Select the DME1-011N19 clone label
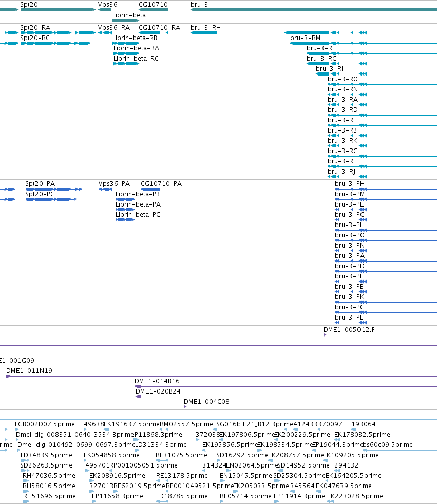 click(29, 371)
